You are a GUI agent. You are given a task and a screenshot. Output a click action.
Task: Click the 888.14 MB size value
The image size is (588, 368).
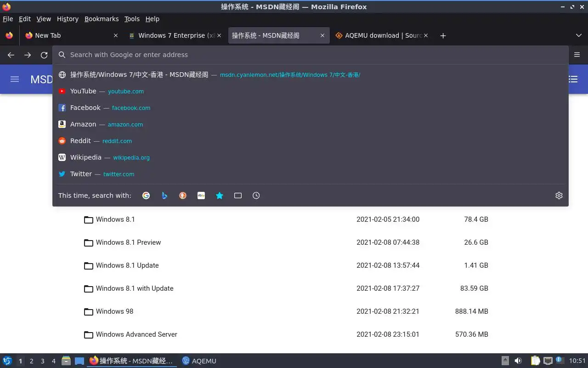[x=471, y=311]
